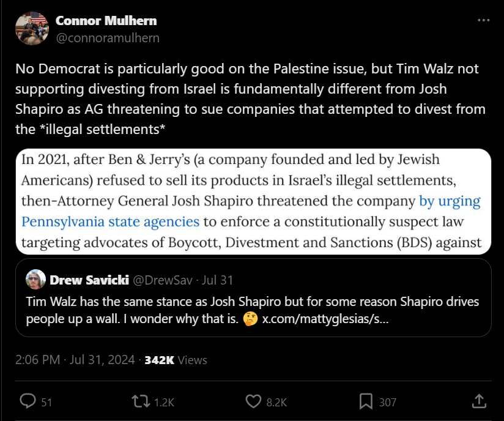This screenshot has width=504, height=421.
Task: Open the Ben & Jerry's article screenshot image
Action: [253, 202]
